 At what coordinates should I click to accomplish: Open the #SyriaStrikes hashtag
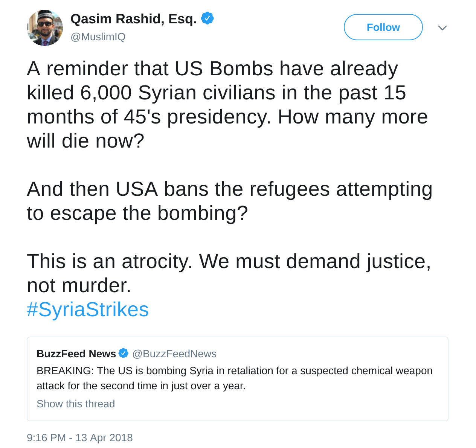[88, 309]
